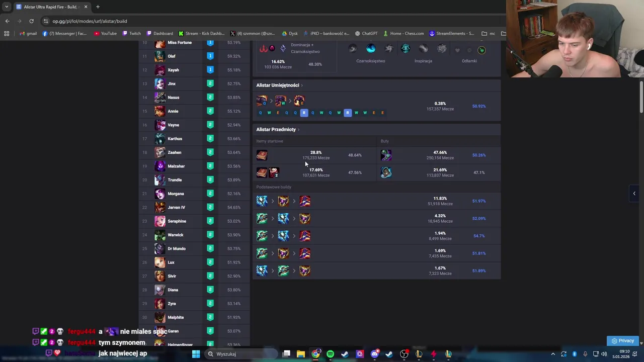Image resolution: width=644 pixels, height=362 pixels.
Task: Go back to the previous page
Action: tap(7, 21)
